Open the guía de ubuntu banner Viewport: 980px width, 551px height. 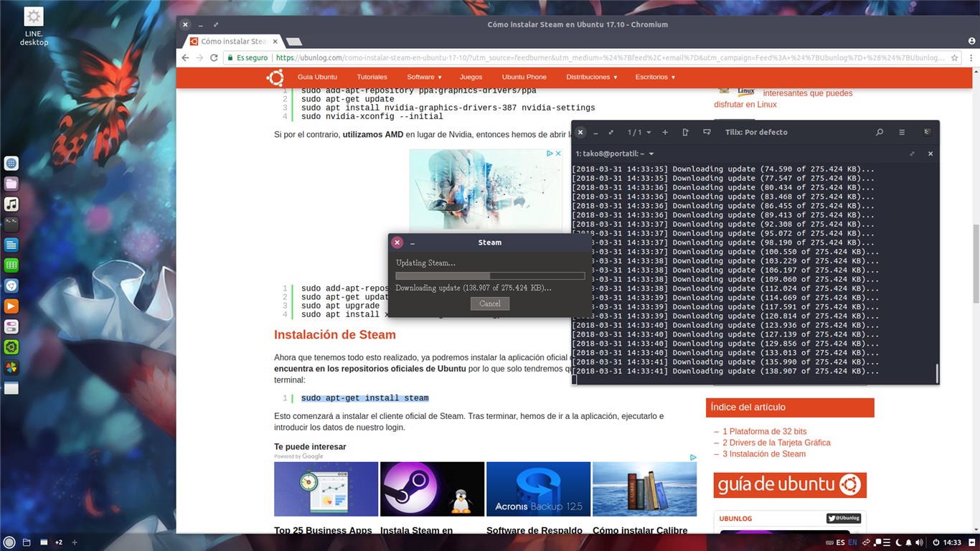point(790,485)
